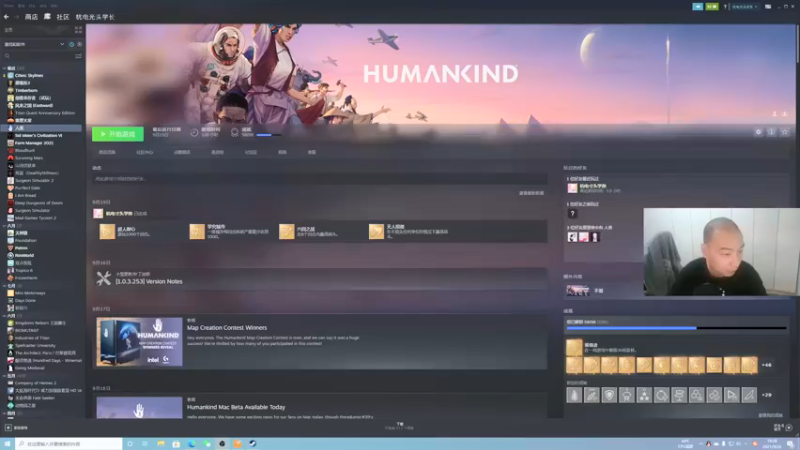Open the second gold achievement in activity row

[197, 232]
